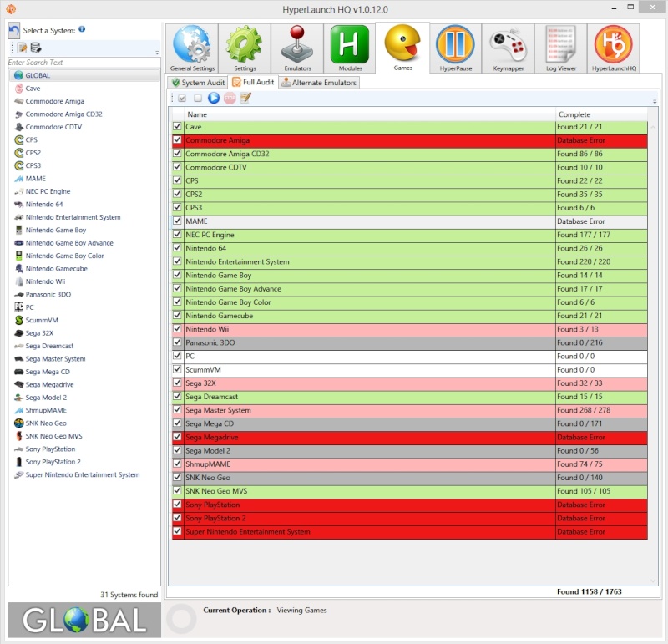Select Sega Dreamcast in the system list

coord(49,346)
